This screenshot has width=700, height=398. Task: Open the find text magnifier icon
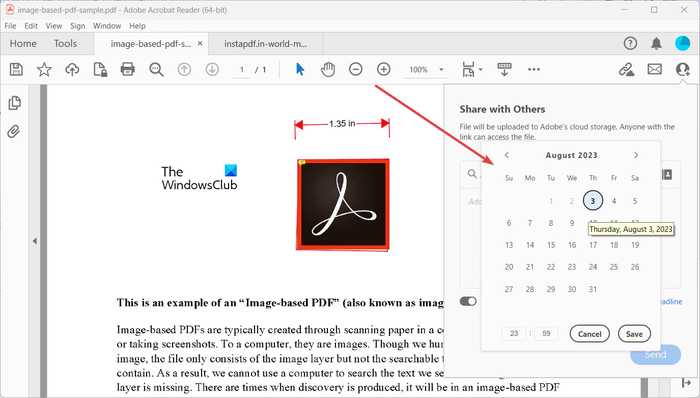click(x=156, y=69)
